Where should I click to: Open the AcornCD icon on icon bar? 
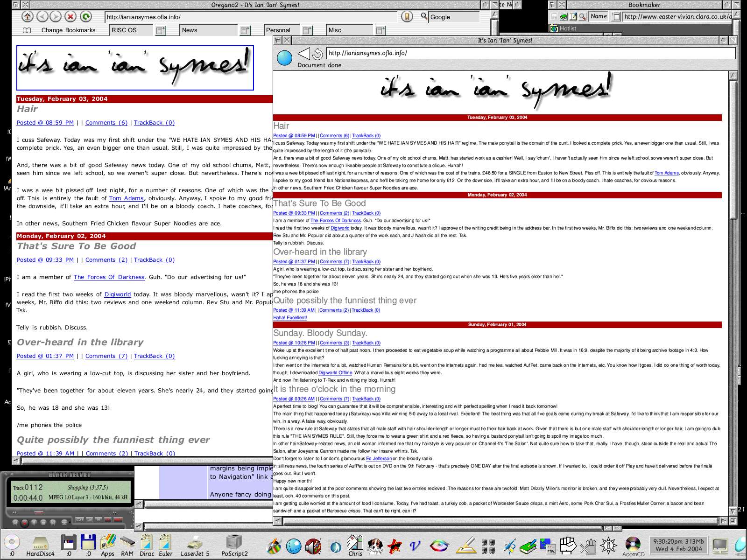click(x=633, y=544)
